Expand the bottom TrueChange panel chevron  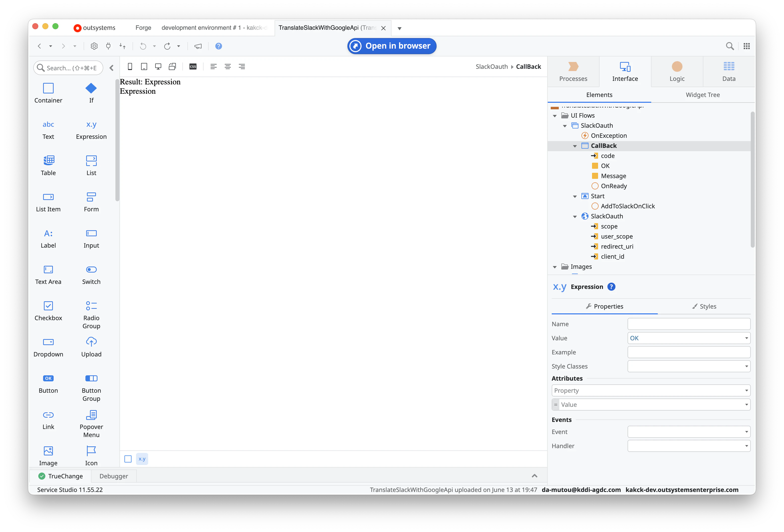[x=534, y=476]
